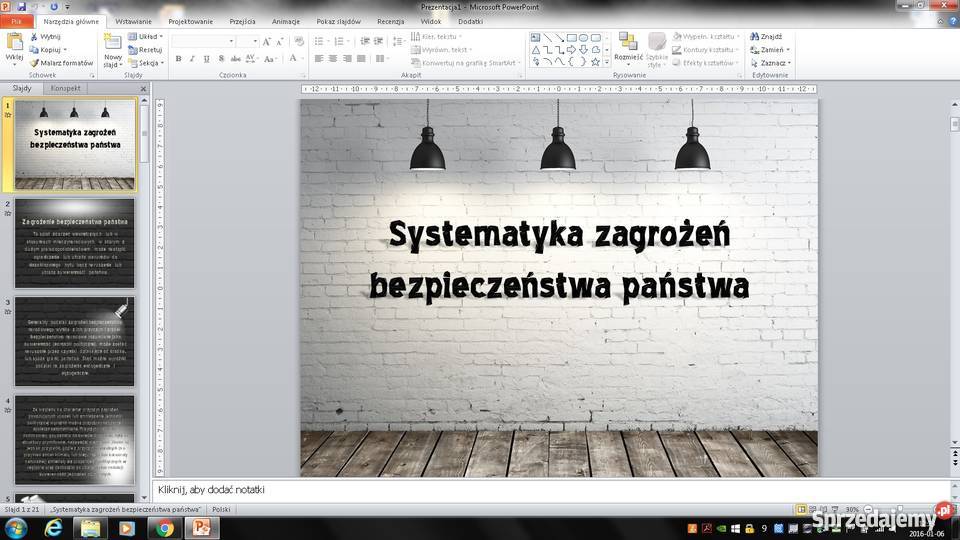960x540 pixels.
Task: Toggle italic text formatting
Action: point(192,59)
